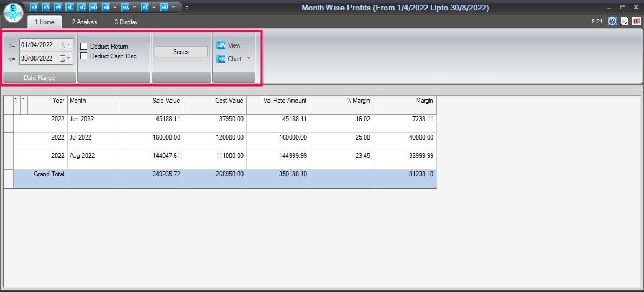644x292 pixels.
Task: Click the Month column header
Action: point(94,105)
